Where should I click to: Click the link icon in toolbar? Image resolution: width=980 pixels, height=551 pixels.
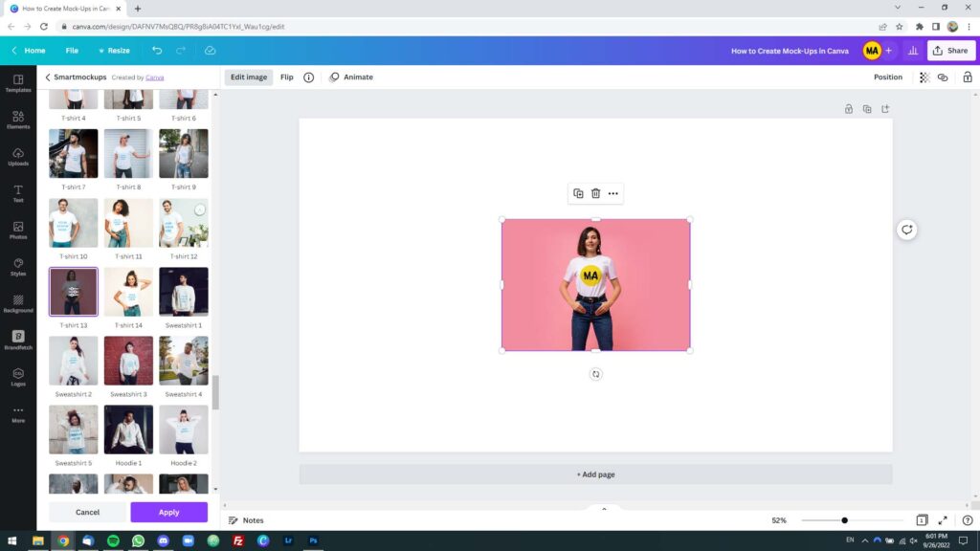(x=943, y=77)
